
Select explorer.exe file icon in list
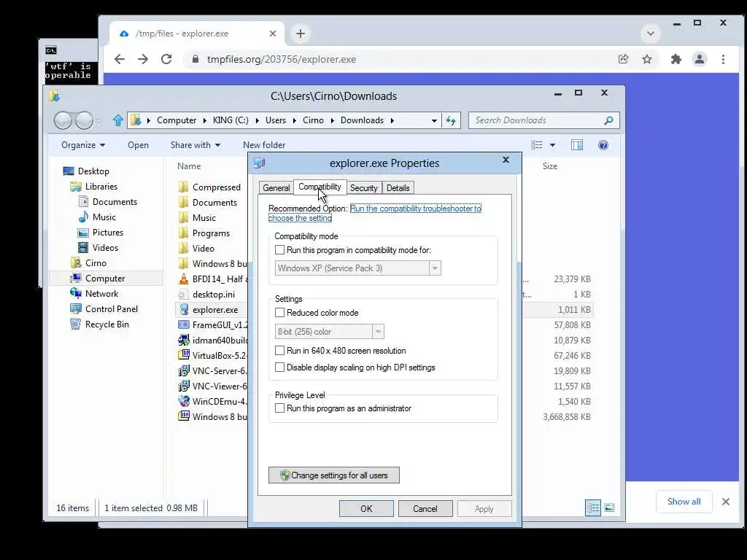pyautogui.click(x=184, y=309)
